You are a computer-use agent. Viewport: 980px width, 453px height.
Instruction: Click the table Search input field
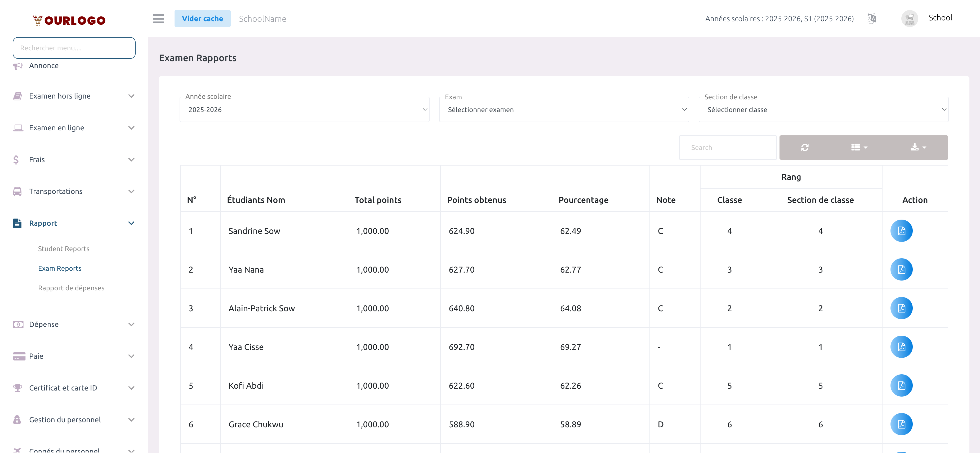point(727,148)
